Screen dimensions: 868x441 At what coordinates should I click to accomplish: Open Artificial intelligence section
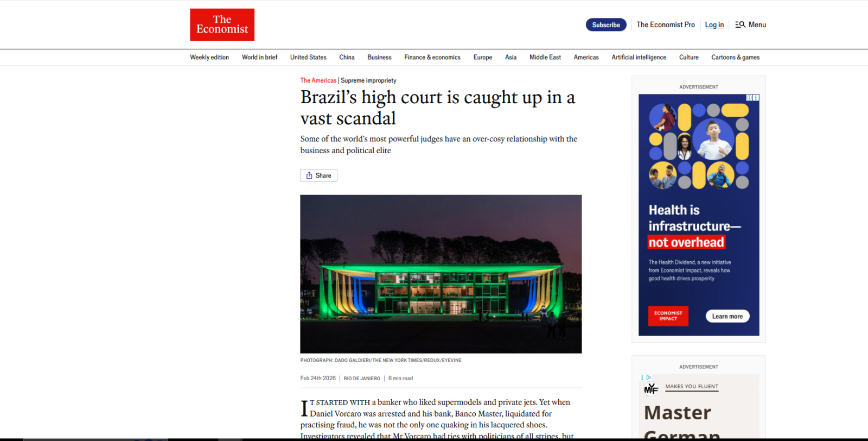coord(639,57)
